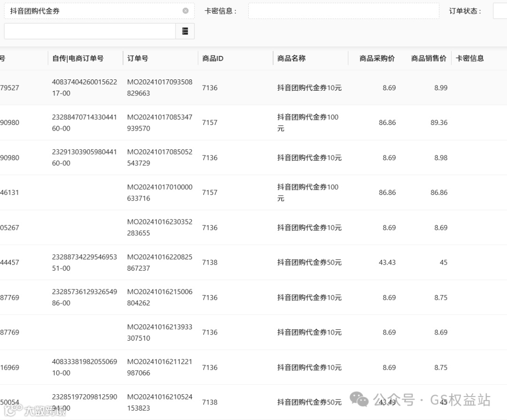Click e-commerce number 2328573612932654986-00
This screenshot has height=420, width=507.
pyautogui.click(x=84, y=297)
